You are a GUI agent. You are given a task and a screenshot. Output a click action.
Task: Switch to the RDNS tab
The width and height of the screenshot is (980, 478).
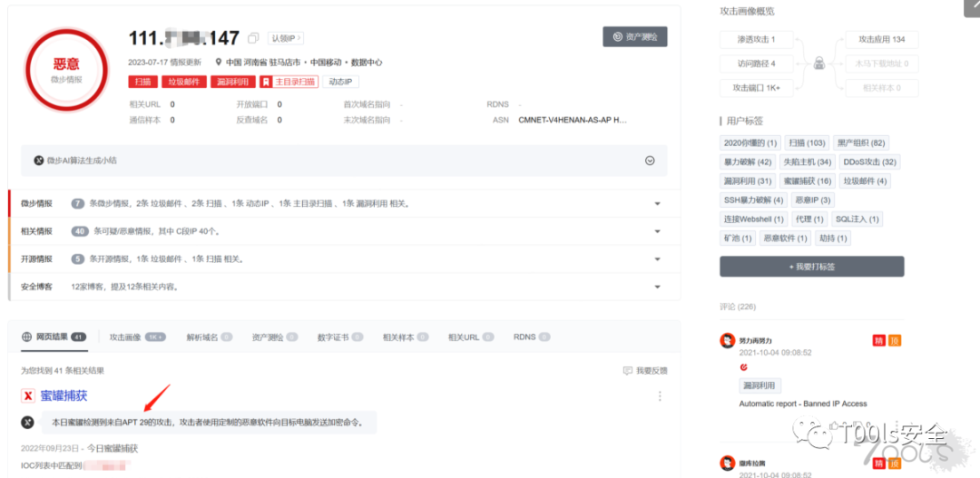[x=532, y=337]
